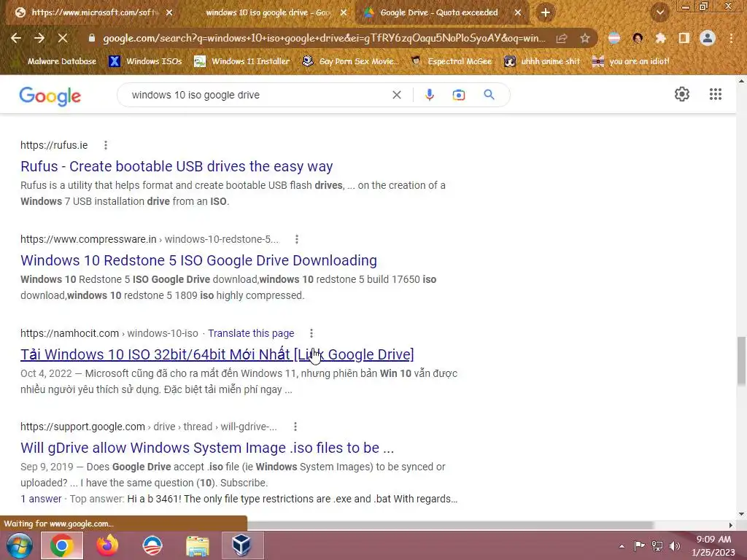Open the clock showing 9:09 AM
Screen dimensions: 747x560
click(x=713, y=545)
